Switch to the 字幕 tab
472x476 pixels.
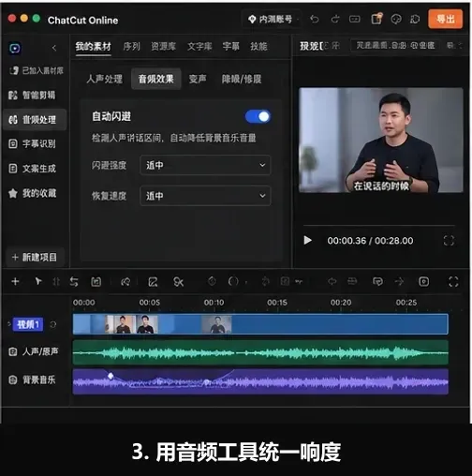click(x=230, y=47)
